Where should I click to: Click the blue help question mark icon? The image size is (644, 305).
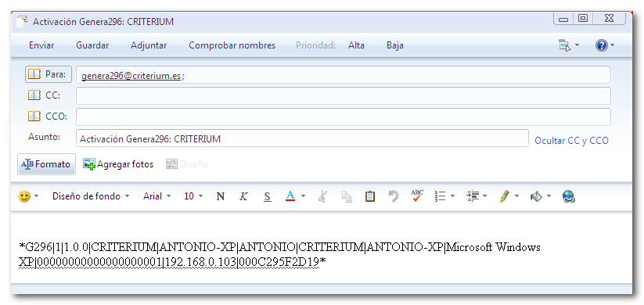click(601, 45)
